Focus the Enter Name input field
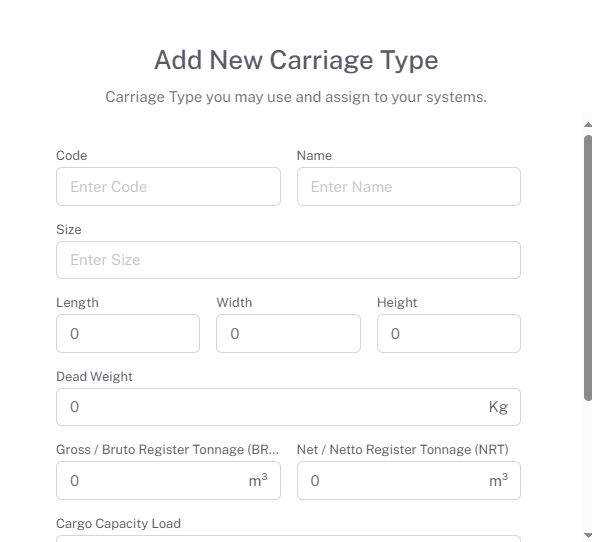Image resolution: width=592 pixels, height=542 pixels. click(x=409, y=186)
